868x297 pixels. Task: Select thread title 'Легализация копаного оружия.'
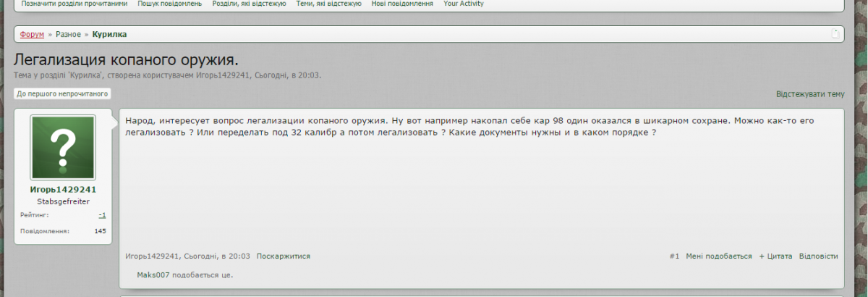click(x=126, y=59)
